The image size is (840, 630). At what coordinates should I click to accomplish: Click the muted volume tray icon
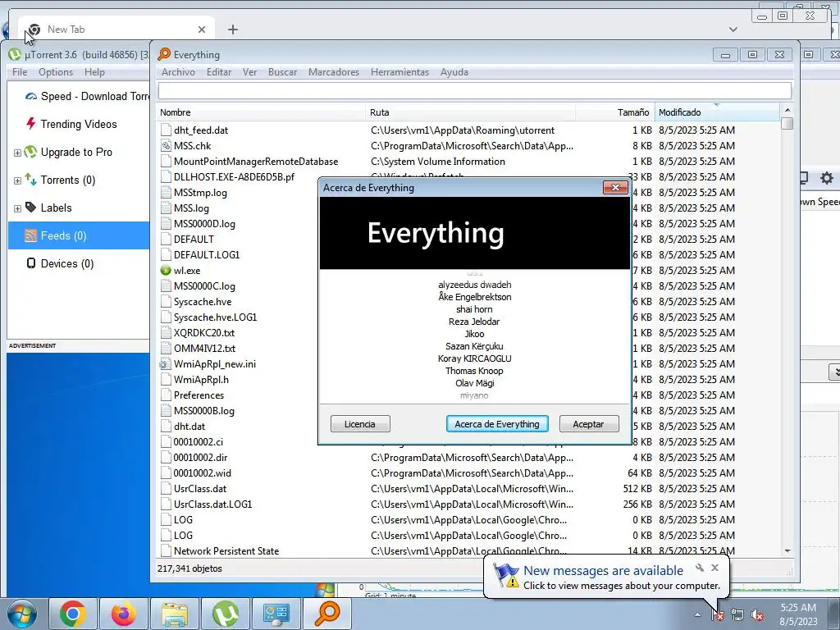[757, 615]
